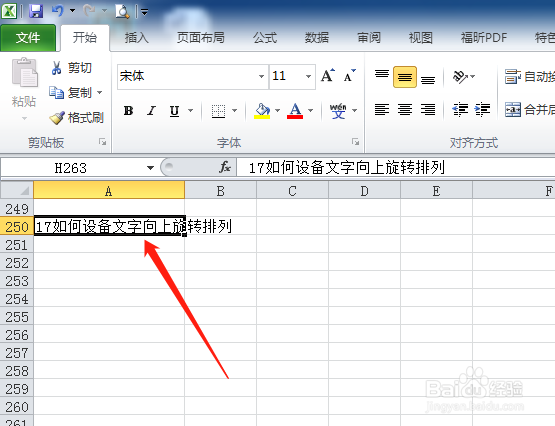Expand the Undo history dropdown arrow
555x426 pixels.
[x=72, y=11]
